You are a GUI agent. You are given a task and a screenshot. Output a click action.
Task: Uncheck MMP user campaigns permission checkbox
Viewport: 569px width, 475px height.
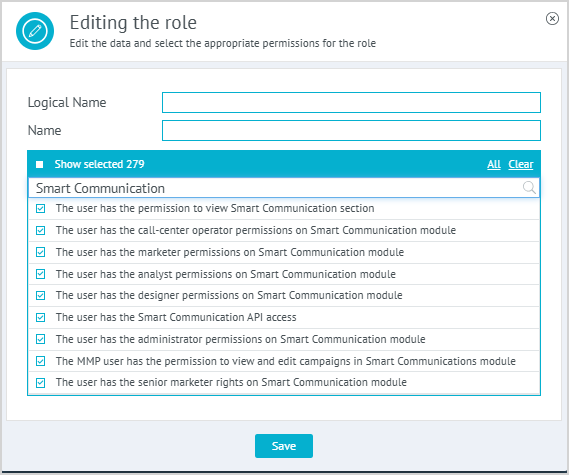41,361
